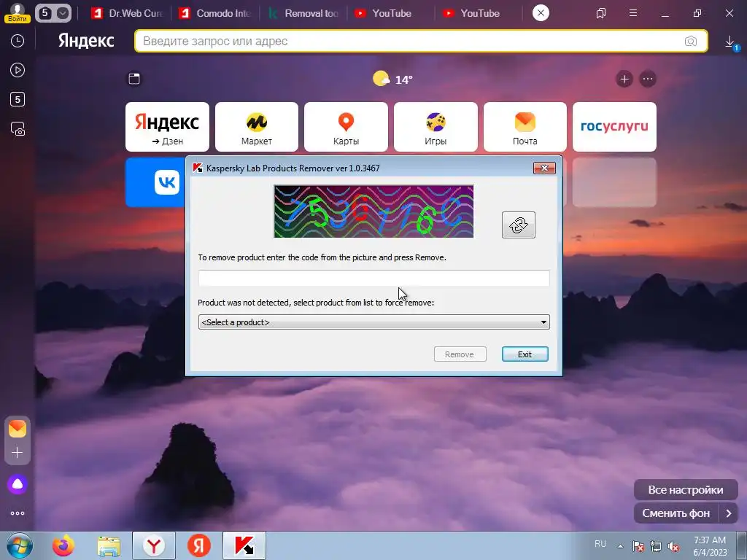Open the tableau options three-dots button
747x560 pixels.
[x=648, y=79]
